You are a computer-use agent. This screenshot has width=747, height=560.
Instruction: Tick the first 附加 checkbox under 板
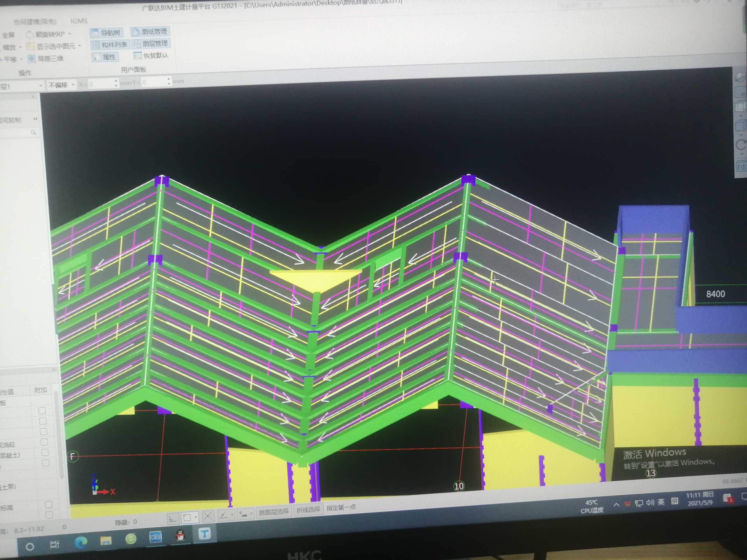click(42, 411)
